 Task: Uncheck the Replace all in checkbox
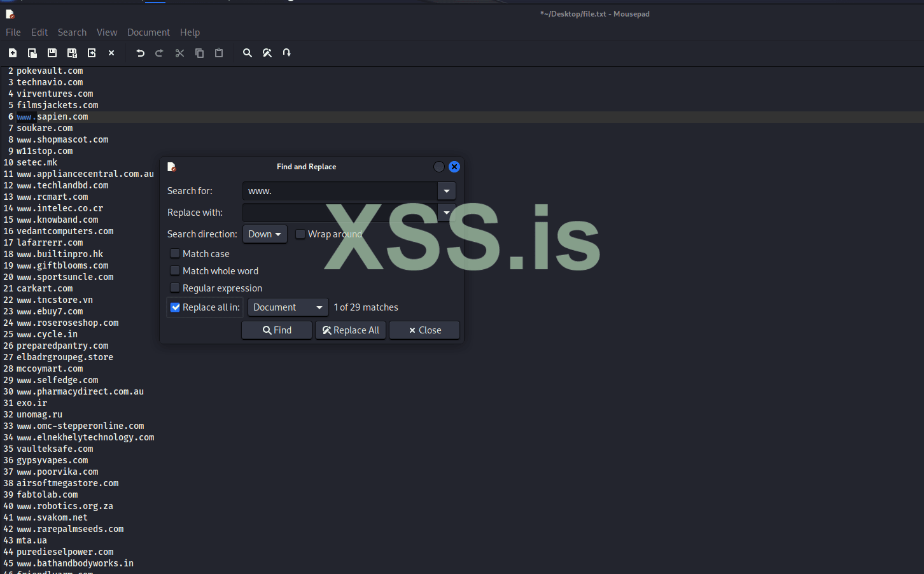pos(176,307)
